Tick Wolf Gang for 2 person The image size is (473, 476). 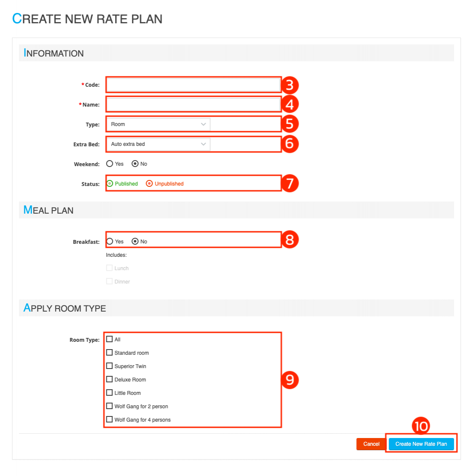(110, 406)
